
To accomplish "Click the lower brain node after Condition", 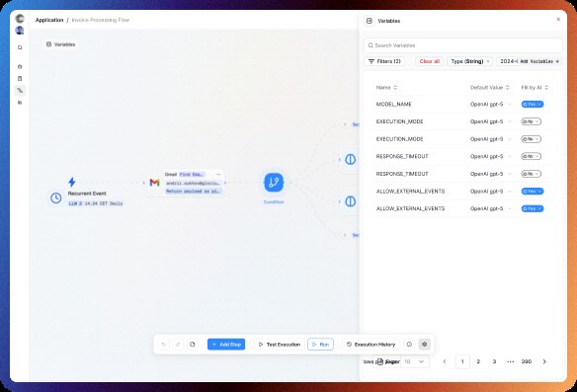I will click(x=351, y=201).
